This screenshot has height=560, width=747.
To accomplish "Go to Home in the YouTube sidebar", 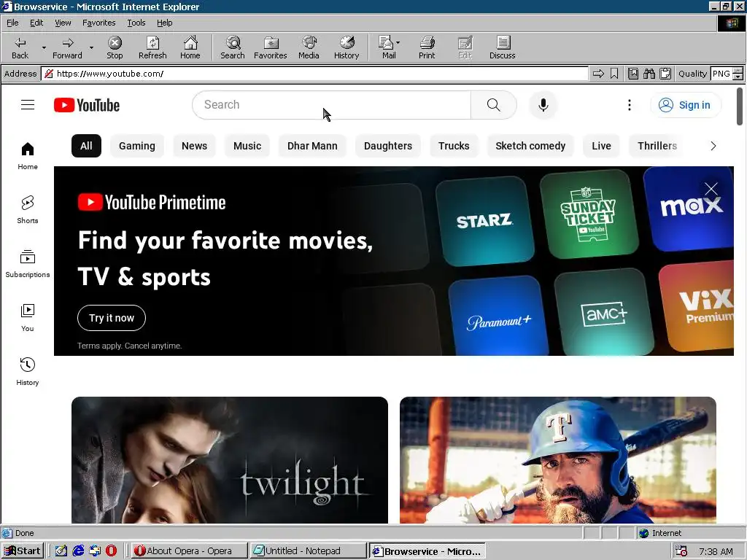I will (x=28, y=156).
